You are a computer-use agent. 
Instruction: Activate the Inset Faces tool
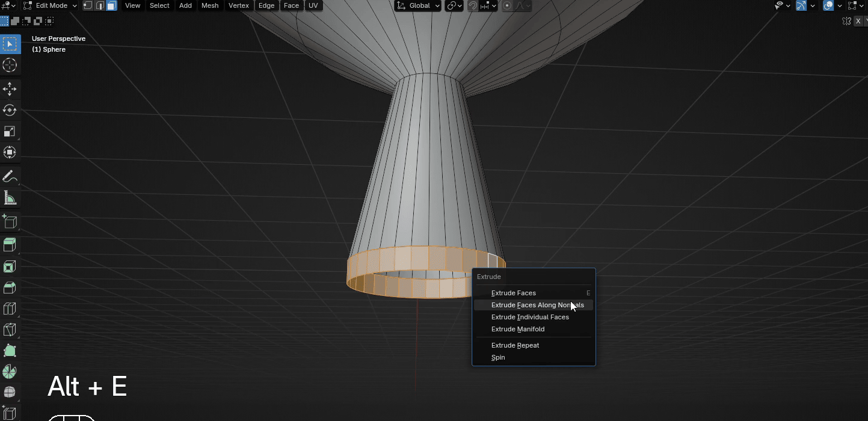point(10,266)
